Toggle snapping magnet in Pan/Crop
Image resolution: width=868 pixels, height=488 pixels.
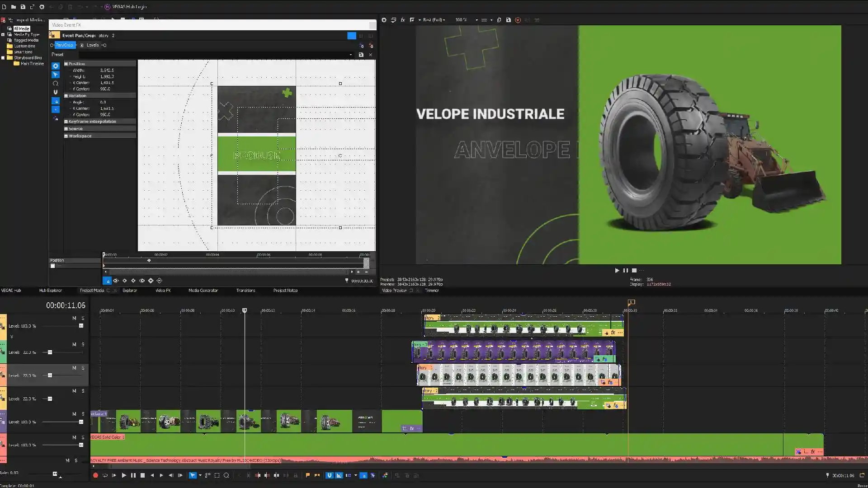pos(56,92)
